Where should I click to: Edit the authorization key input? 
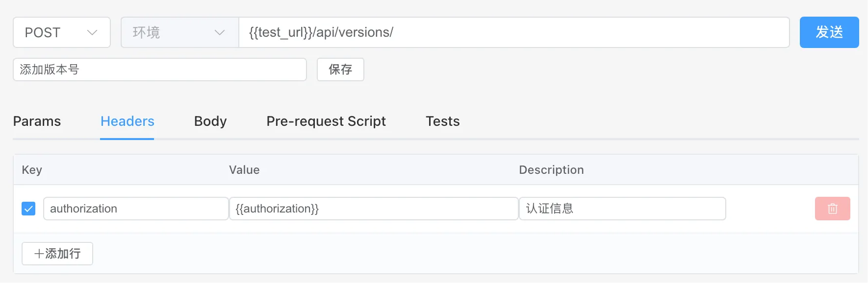pos(136,209)
